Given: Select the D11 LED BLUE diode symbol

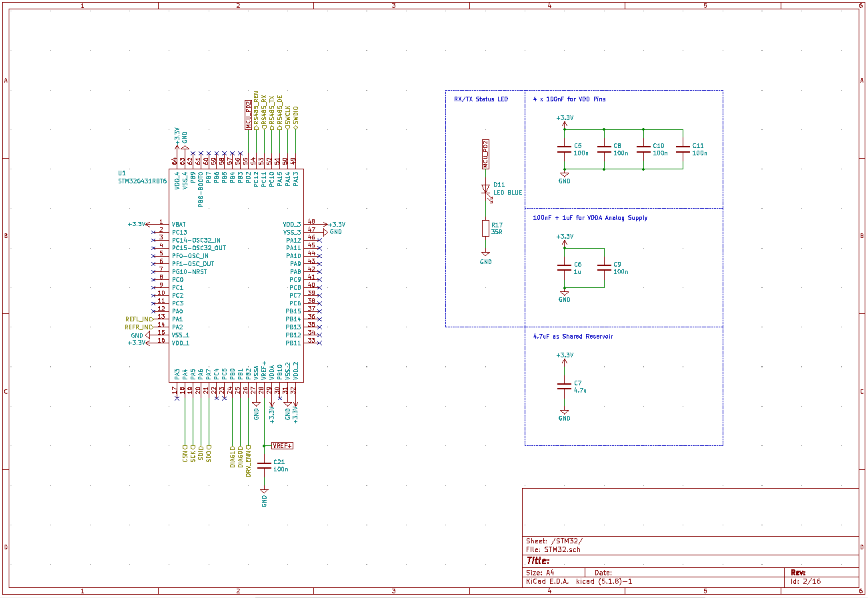Looking at the screenshot, I should 485,189.
